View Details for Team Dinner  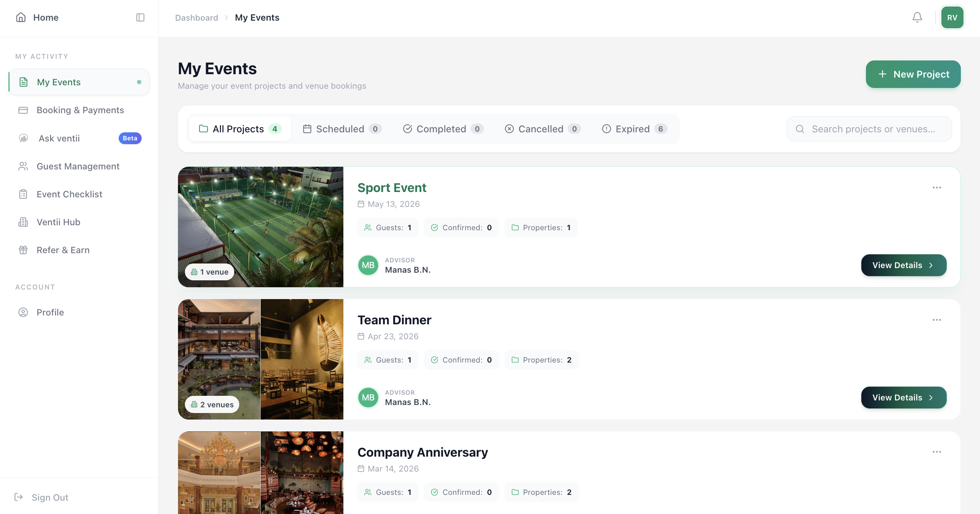click(903, 397)
